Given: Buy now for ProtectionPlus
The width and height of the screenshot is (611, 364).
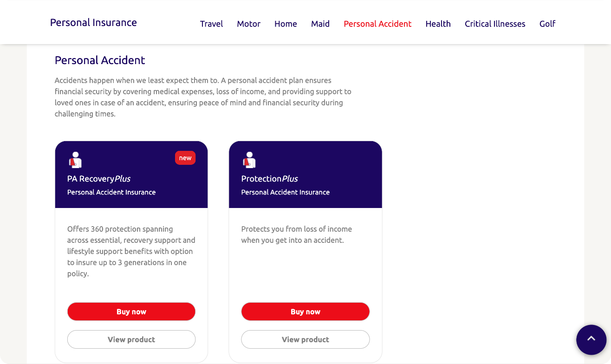Looking at the screenshot, I should (x=305, y=312).
